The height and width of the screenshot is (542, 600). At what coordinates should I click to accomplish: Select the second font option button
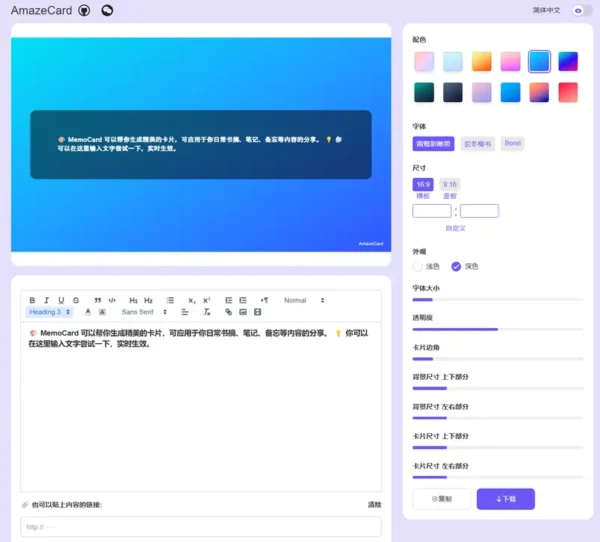click(x=478, y=144)
